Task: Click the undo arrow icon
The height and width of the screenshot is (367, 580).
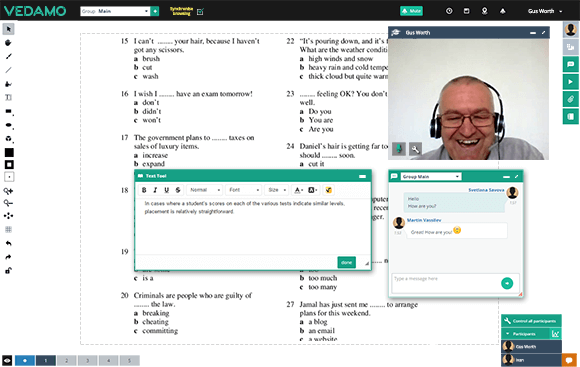Action: (9, 243)
